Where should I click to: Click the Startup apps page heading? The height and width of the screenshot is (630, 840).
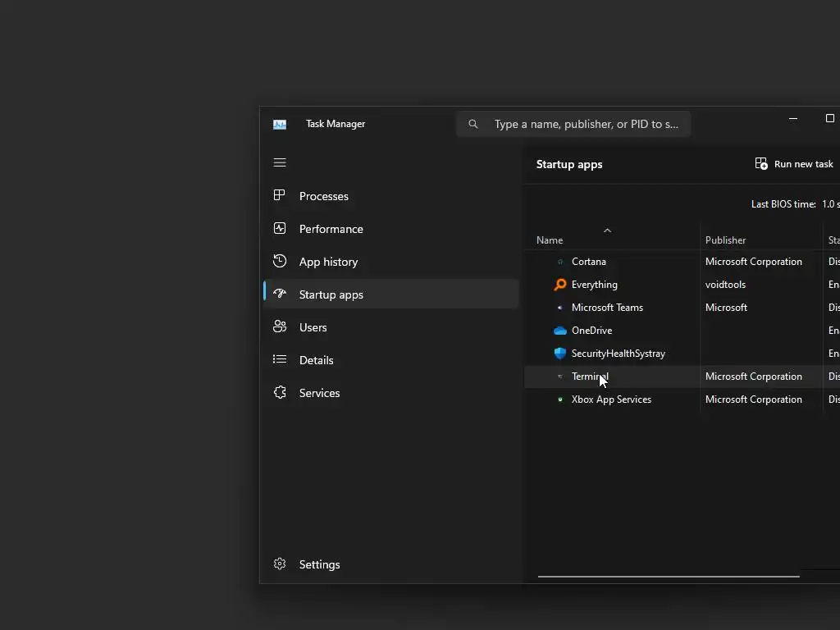(x=569, y=164)
